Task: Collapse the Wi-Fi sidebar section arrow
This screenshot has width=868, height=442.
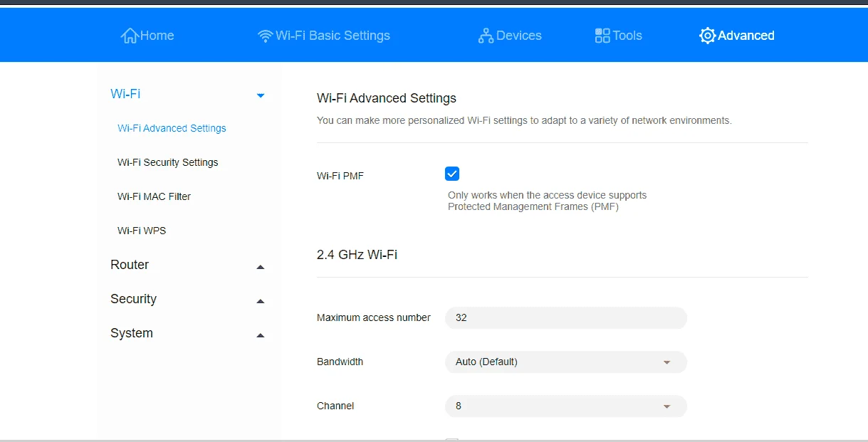Action: pos(261,95)
